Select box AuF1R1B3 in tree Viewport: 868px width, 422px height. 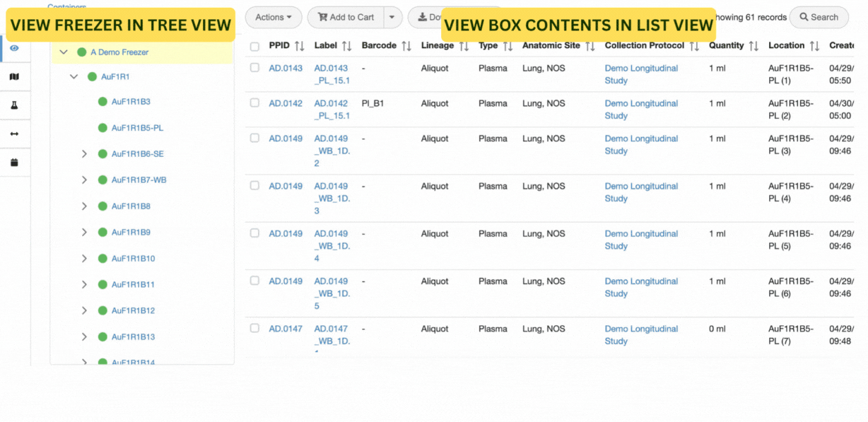131,102
